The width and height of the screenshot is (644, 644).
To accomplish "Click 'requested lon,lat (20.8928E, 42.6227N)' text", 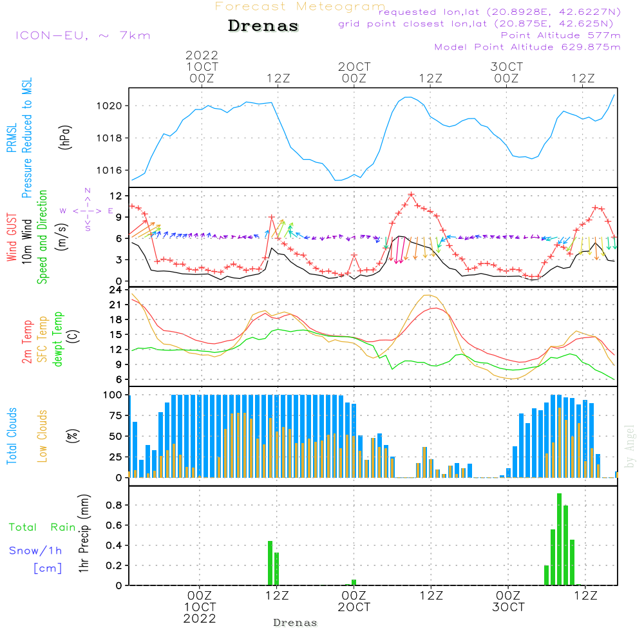I will (500, 12).
